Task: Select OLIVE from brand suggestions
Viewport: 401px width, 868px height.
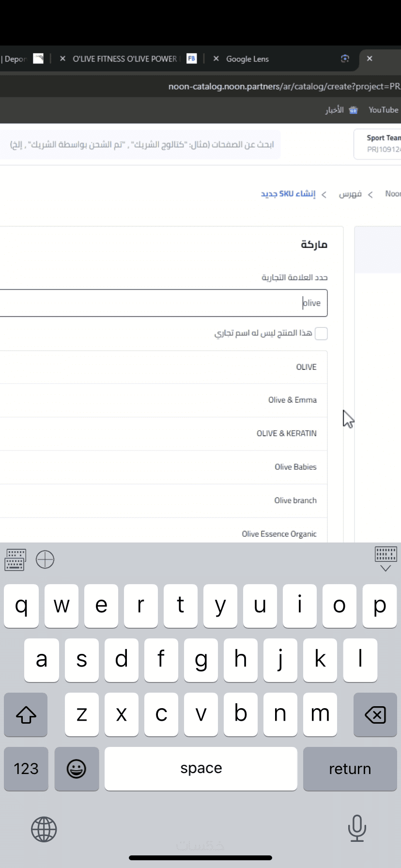Action: (x=306, y=367)
